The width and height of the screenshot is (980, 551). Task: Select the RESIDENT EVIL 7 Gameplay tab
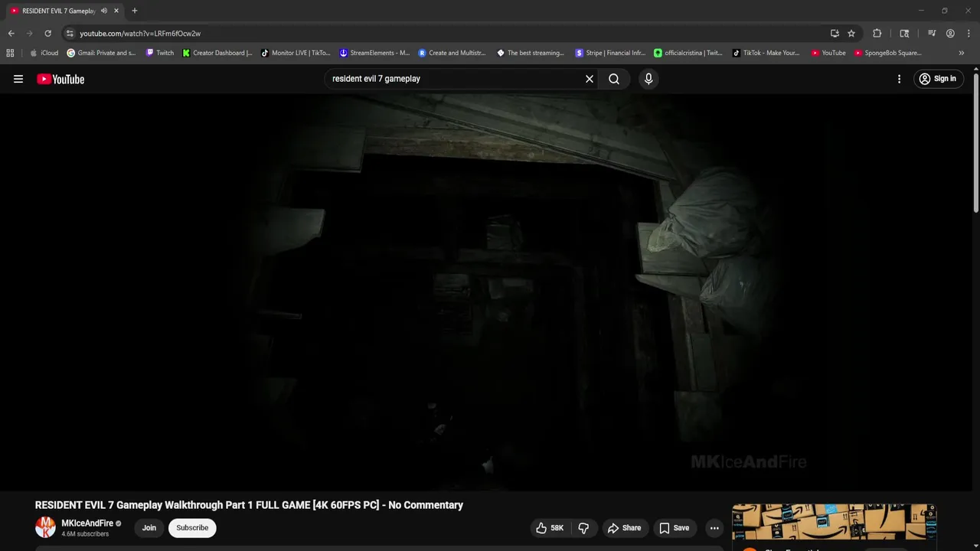pos(58,11)
